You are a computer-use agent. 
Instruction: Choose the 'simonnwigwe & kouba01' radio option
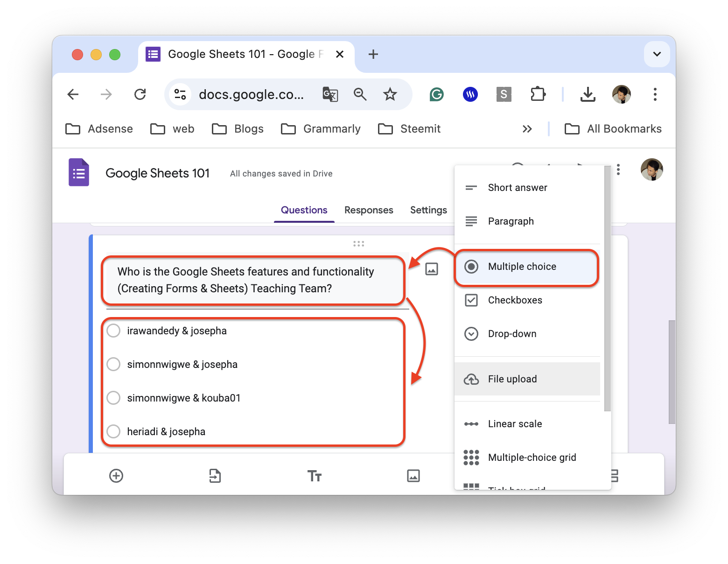(113, 398)
